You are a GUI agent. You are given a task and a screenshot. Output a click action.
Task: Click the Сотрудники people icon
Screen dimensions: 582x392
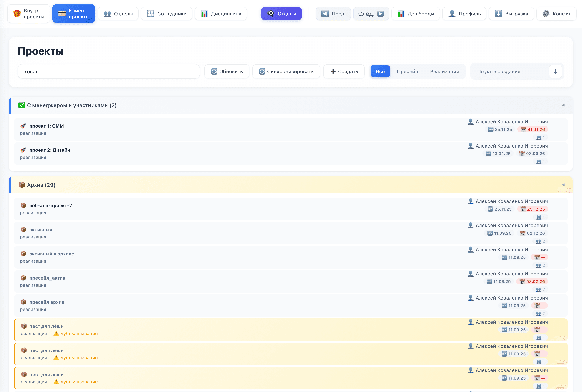tap(150, 14)
